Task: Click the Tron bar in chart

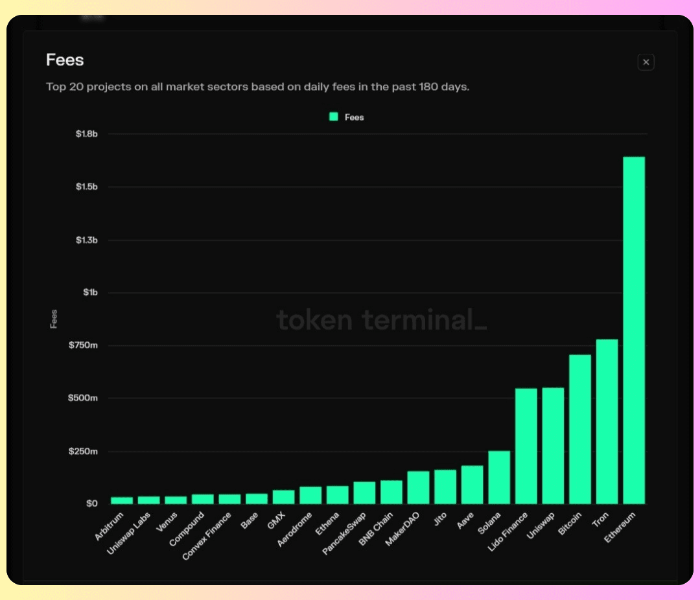Action: tap(607, 421)
